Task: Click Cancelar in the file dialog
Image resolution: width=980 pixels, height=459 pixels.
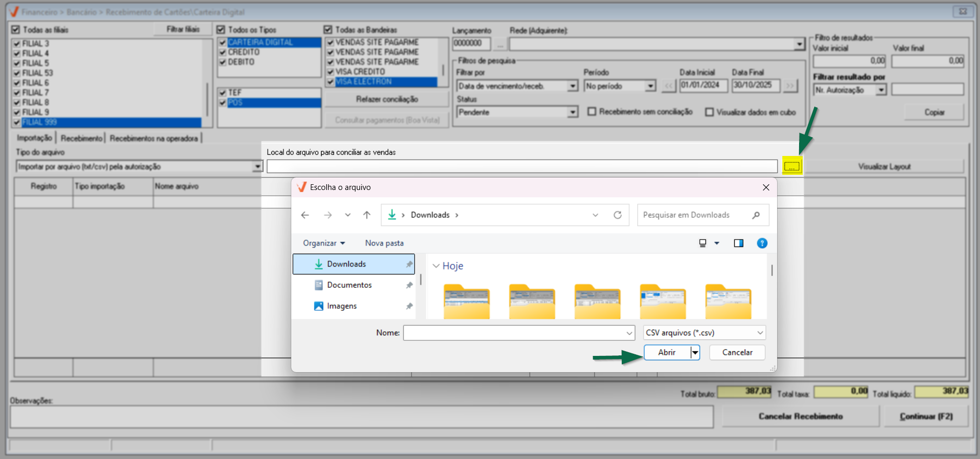Action: click(737, 353)
